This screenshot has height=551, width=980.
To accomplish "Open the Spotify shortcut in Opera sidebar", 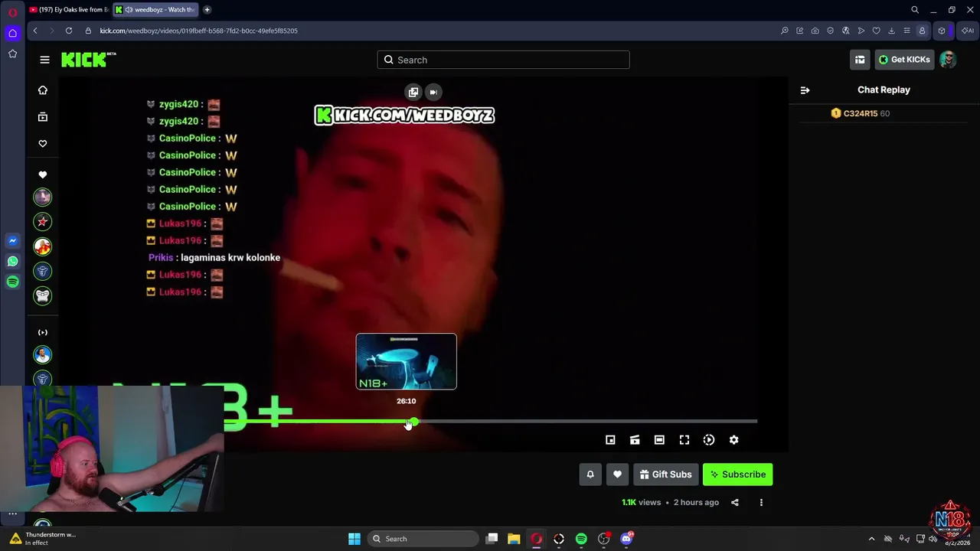I will pyautogui.click(x=12, y=282).
